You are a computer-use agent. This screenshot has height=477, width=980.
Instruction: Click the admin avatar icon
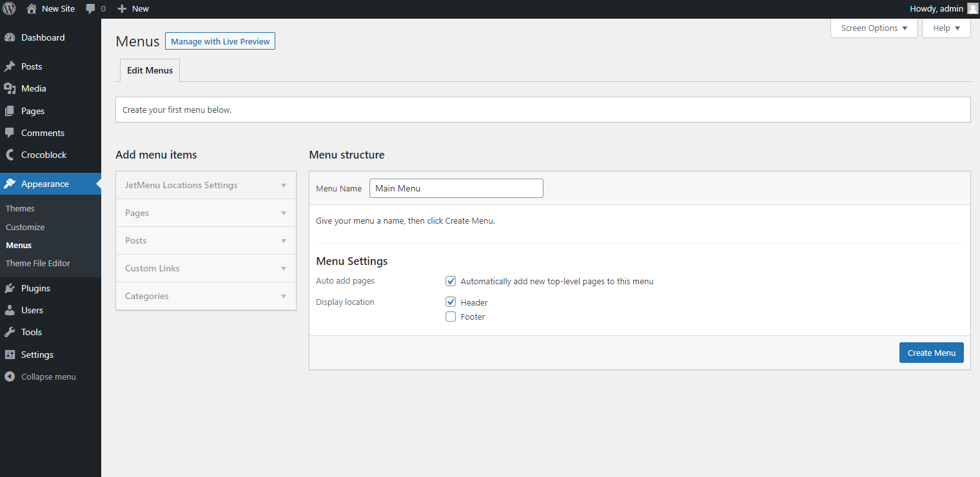pyautogui.click(x=972, y=9)
